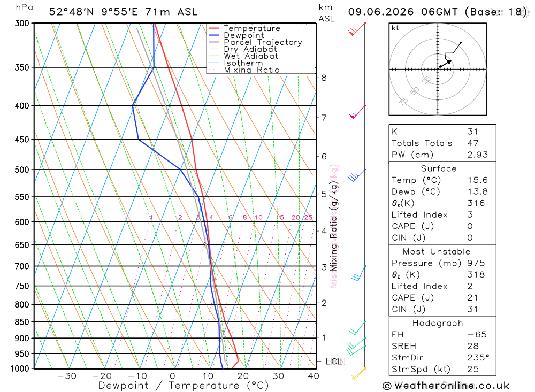Click the green wind barb at 850 hPa
The image size is (535, 392).
357,328
